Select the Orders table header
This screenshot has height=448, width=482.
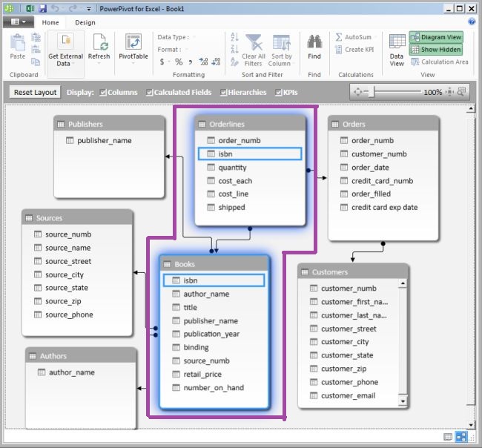383,124
